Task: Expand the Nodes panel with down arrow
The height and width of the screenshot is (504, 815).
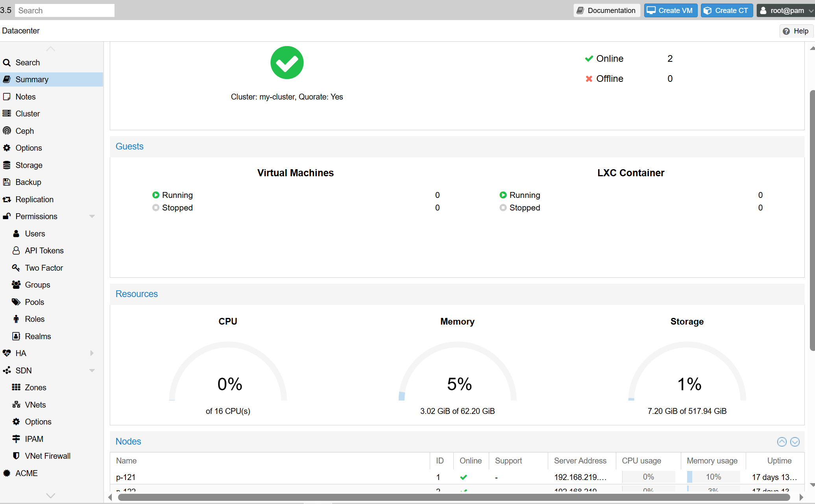Action: [795, 442]
